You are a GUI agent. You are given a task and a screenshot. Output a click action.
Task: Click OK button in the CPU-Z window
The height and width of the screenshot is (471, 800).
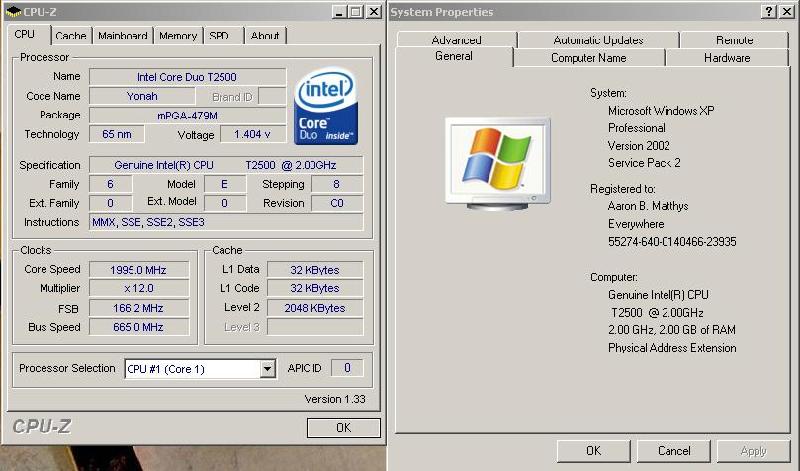pyautogui.click(x=343, y=428)
